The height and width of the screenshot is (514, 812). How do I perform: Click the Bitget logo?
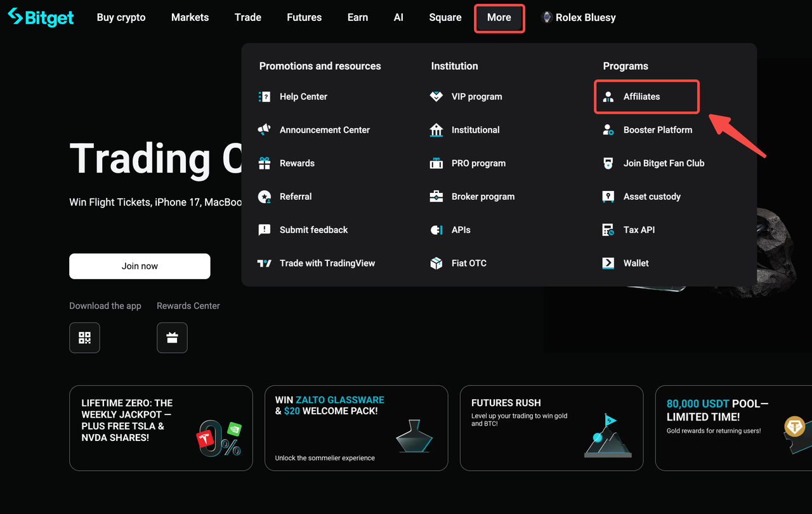[41, 17]
